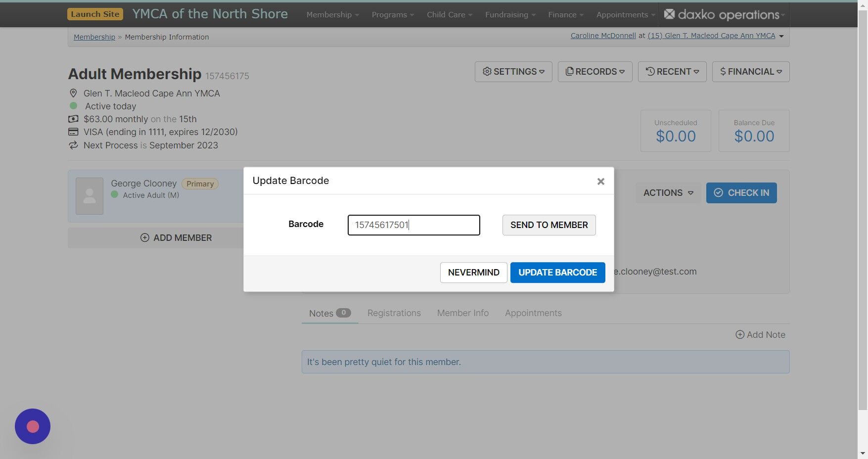Open Financial via the dollar sign icon
The image size is (868, 459).
[723, 71]
